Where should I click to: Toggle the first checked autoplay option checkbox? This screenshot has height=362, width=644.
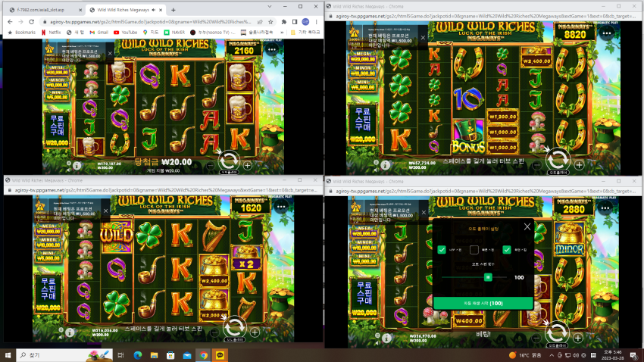(x=442, y=250)
